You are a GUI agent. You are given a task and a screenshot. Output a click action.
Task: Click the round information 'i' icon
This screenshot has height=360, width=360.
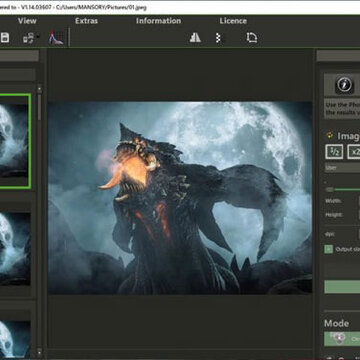tap(344, 85)
